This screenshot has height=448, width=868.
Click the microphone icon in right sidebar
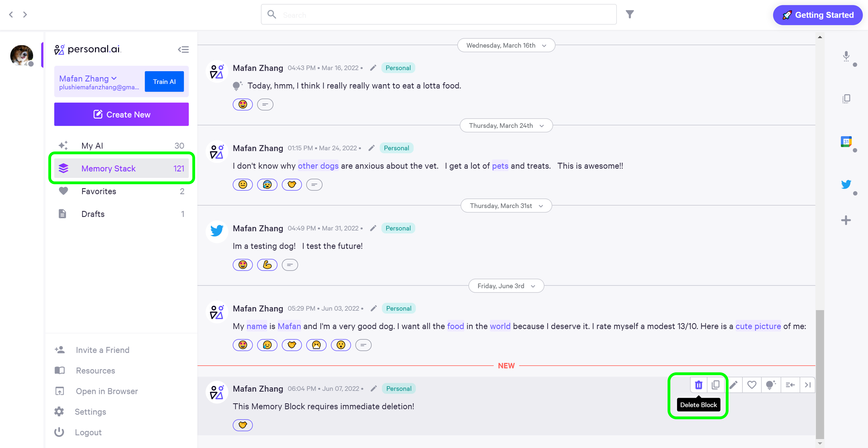(x=846, y=56)
